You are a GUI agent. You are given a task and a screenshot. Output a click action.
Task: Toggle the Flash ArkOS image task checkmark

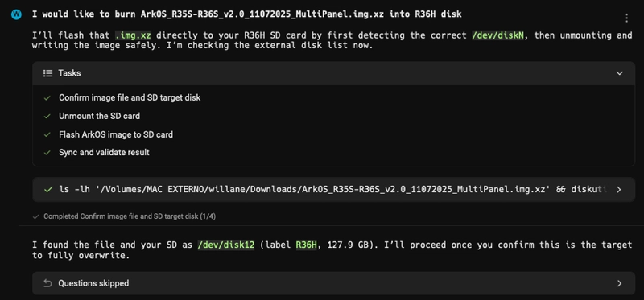pos(47,134)
